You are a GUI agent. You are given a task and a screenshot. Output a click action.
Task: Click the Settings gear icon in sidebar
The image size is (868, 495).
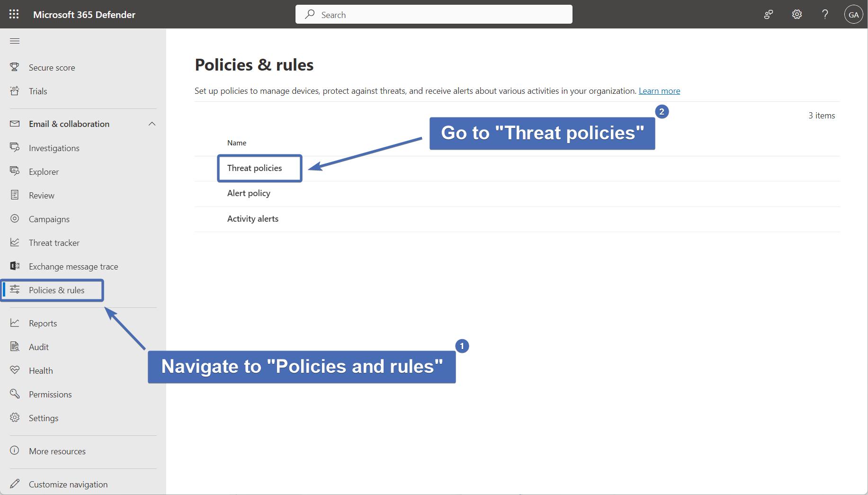tap(15, 417)
